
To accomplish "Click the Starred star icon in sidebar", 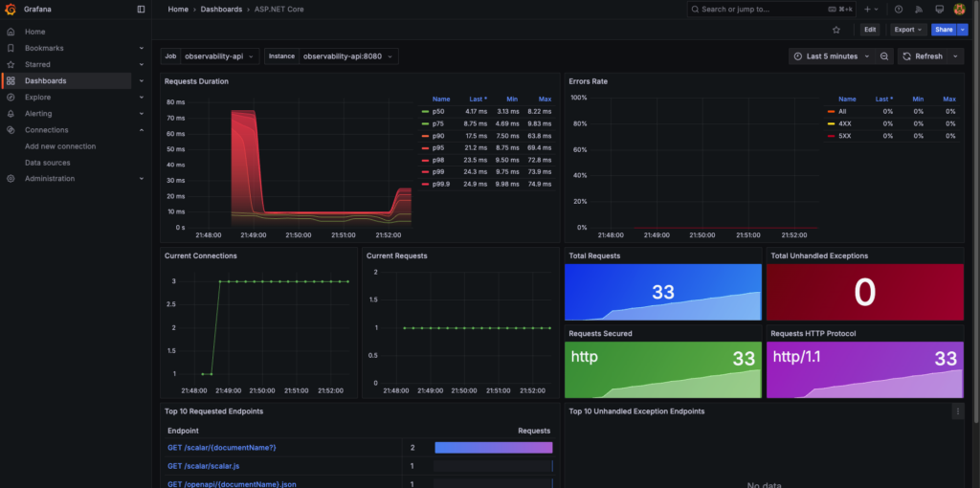I will point(11,64).
